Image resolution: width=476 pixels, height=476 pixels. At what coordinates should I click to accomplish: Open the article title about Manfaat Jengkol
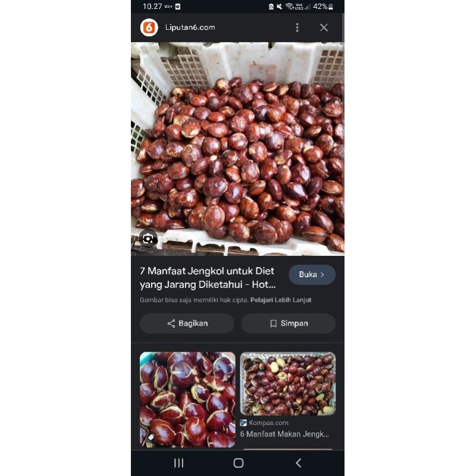(x=208, y=277)
